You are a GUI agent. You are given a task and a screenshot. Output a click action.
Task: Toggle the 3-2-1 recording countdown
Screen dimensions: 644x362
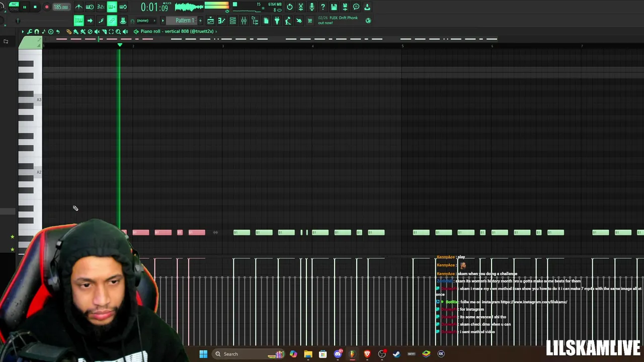coord(101,7)
